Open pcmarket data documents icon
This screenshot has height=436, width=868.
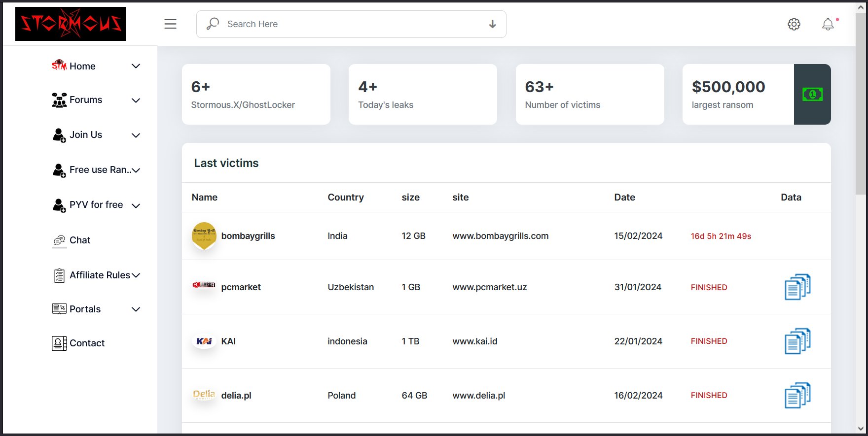[797, 287]
